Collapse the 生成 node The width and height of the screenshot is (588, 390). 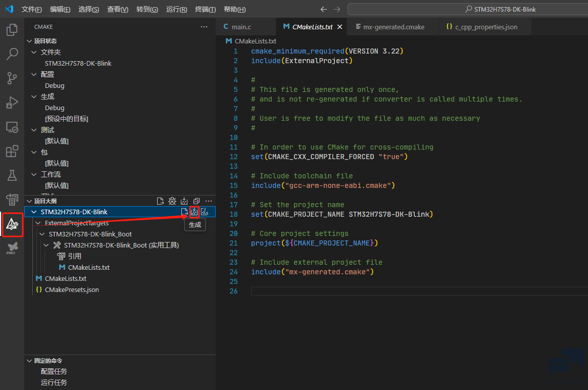pos(34,96)
